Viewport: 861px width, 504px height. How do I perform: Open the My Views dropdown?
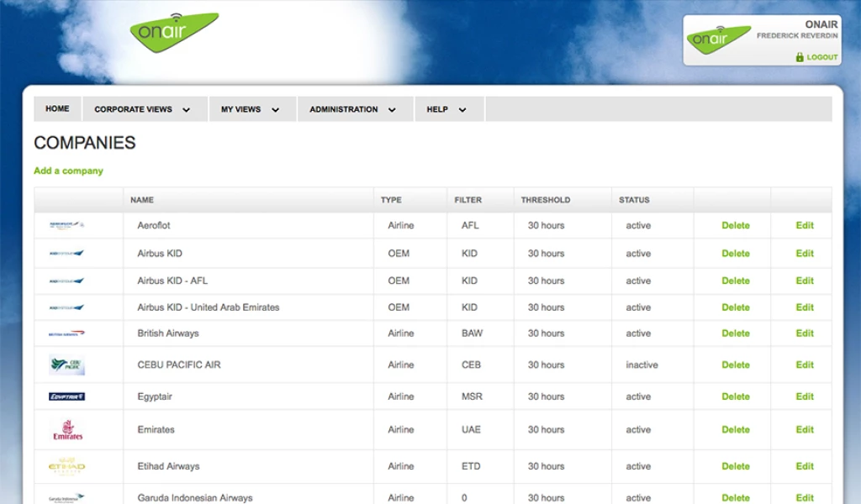(x=250, y=109)
